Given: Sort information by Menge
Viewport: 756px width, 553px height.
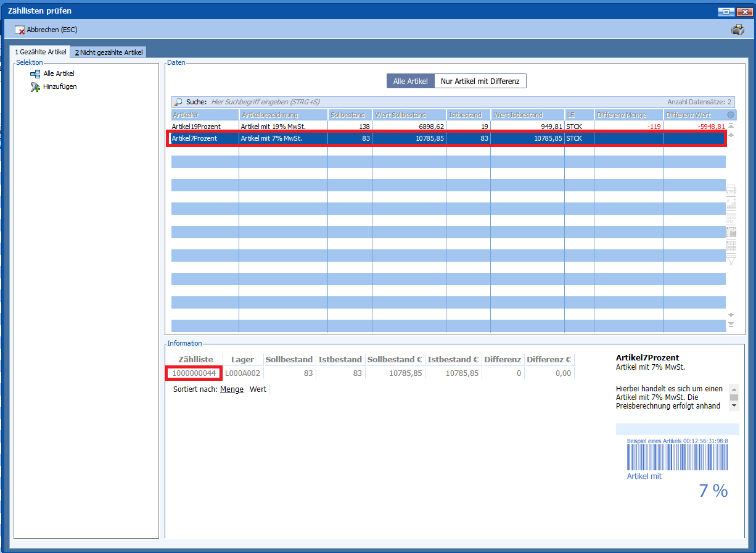Looking at the screenshot, I should (x=232, y=389).
